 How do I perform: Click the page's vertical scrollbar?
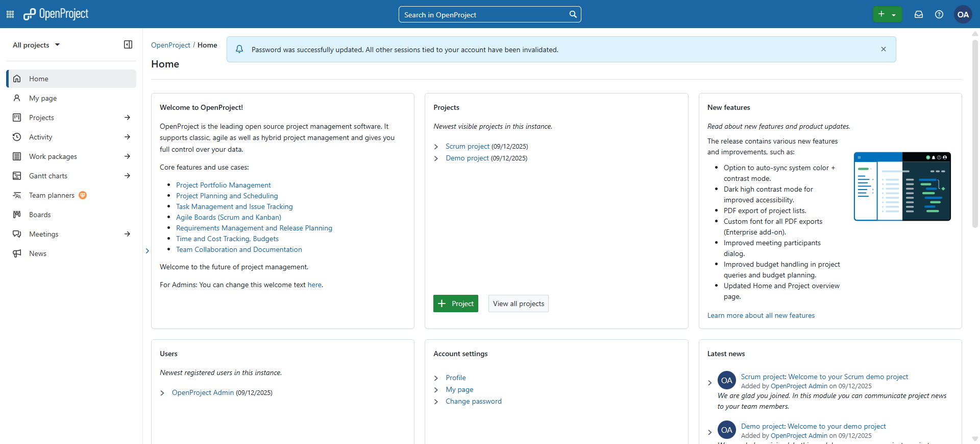pyautogui.click(x=975, y=133)
